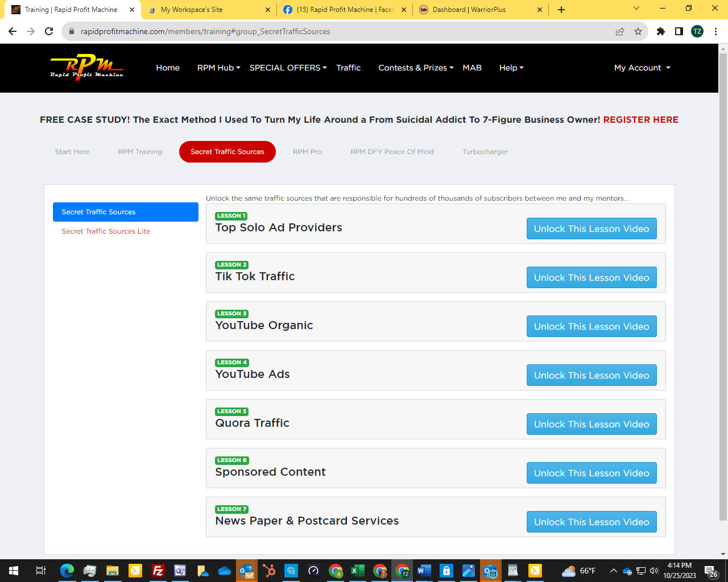This screenshot has height=582, width=728.
Task: Unlock the Top Solo Ad Providers lesson
Action: [x=591, y=228]
